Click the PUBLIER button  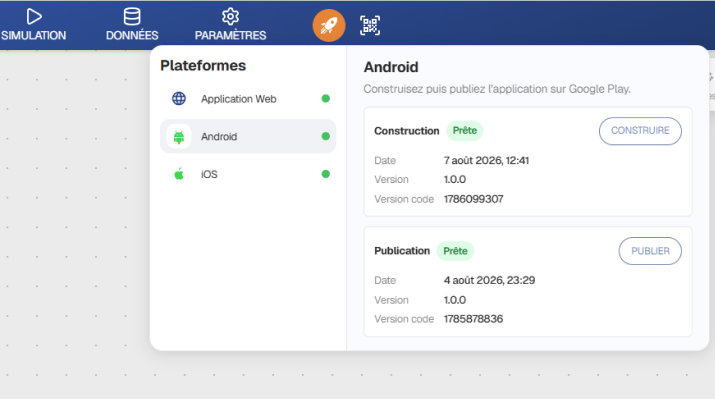[x=650, y=251]
